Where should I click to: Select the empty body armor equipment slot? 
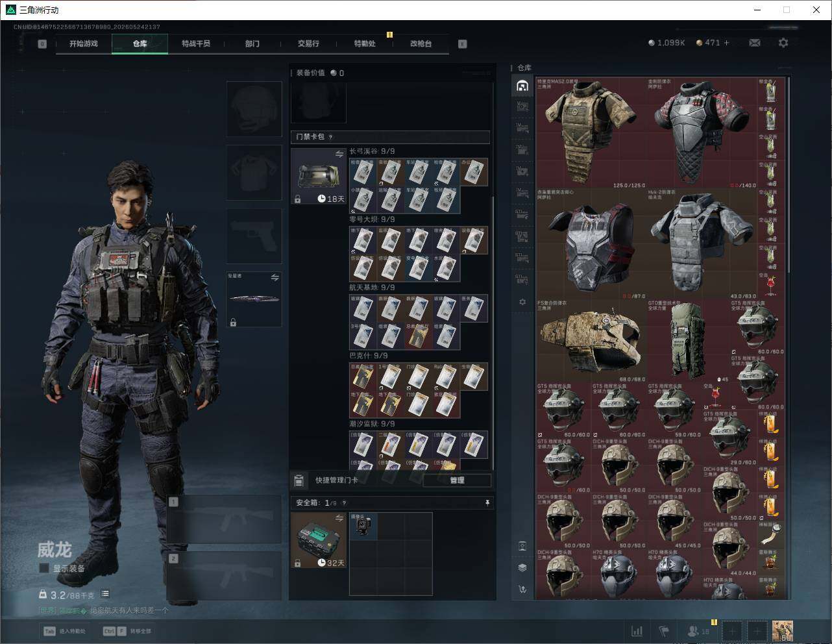click(254, 172)
